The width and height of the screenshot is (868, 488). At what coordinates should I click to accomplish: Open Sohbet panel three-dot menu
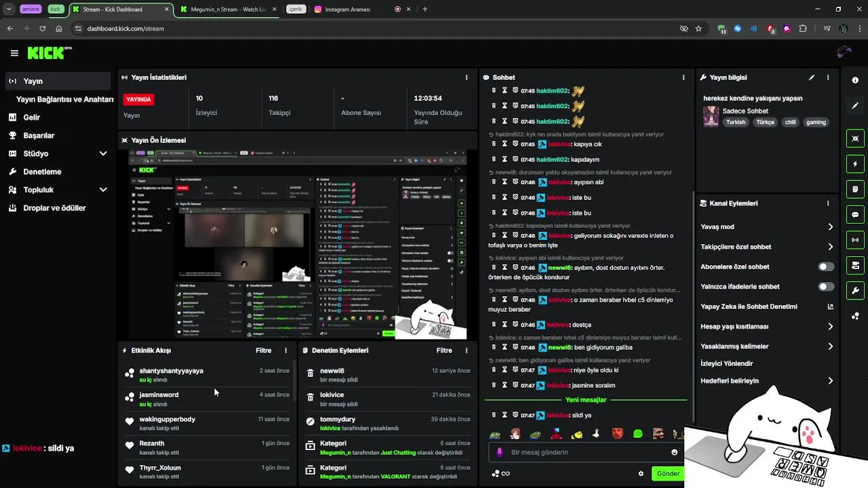click(684, 78)
